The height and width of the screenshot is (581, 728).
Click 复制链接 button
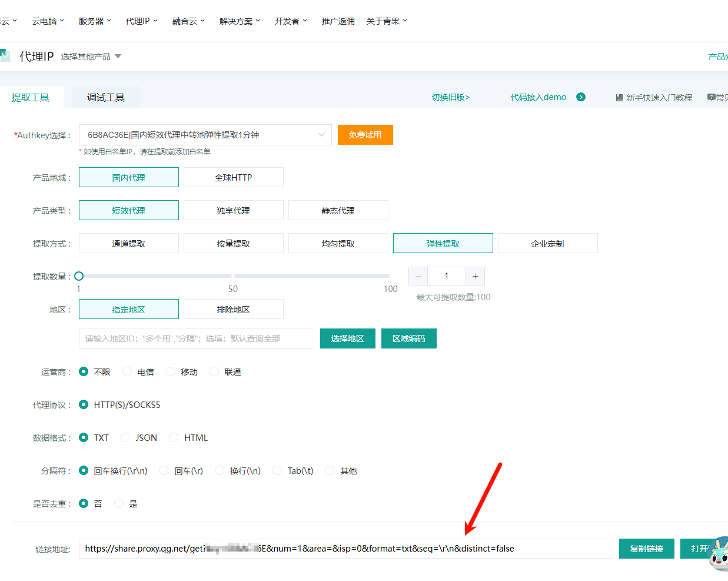647,549
